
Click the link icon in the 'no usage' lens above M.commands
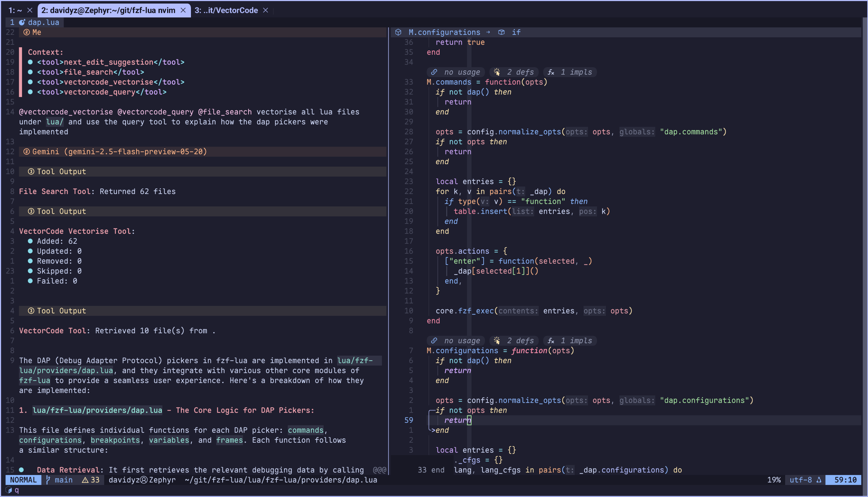click(x=434, y=72)
